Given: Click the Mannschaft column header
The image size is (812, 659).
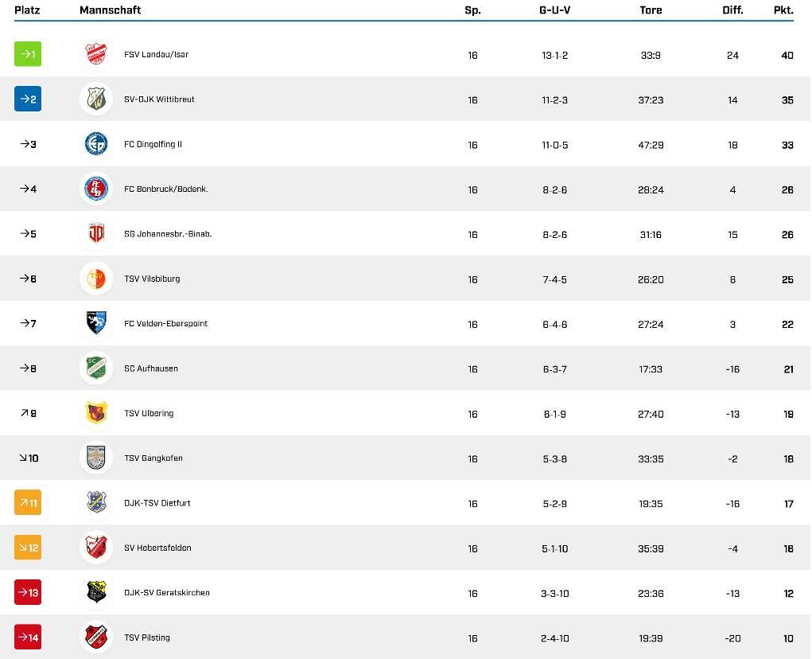Looking at the screenshot, I should [111, 10].
